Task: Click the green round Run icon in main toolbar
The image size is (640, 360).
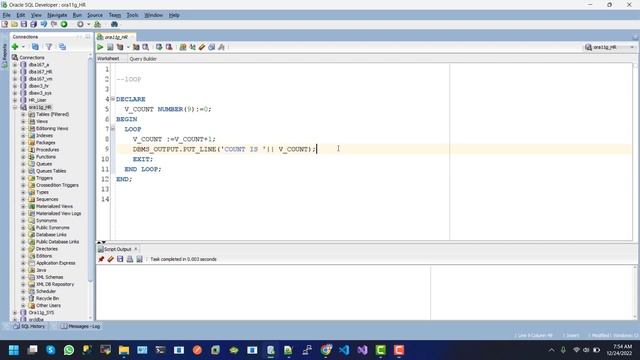Action: tap(64, 24)
